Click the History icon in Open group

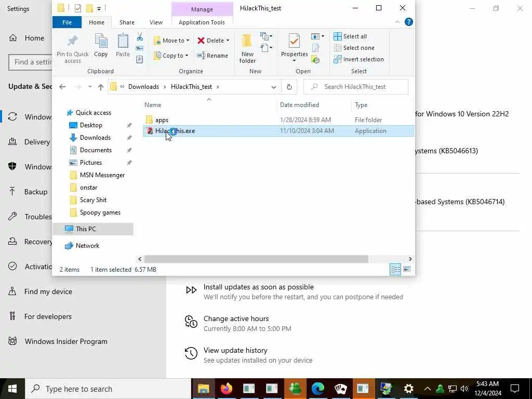point(315,60)
